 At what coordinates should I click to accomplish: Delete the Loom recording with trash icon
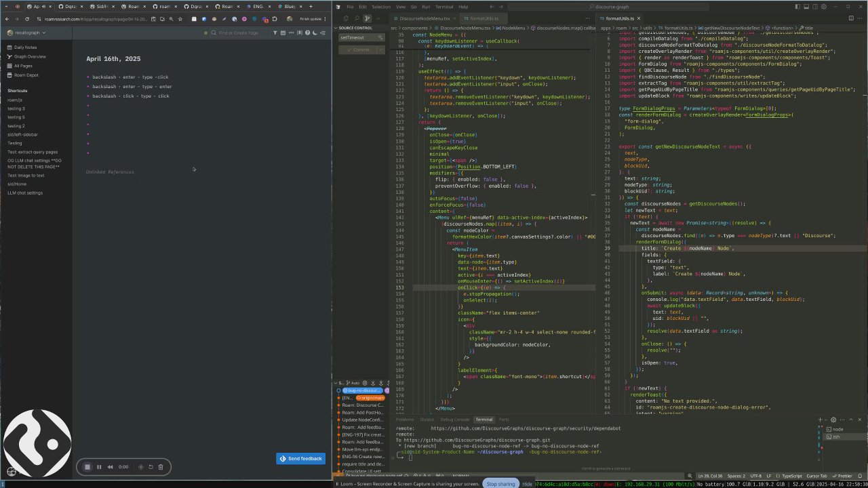click(x=161, y=467)
